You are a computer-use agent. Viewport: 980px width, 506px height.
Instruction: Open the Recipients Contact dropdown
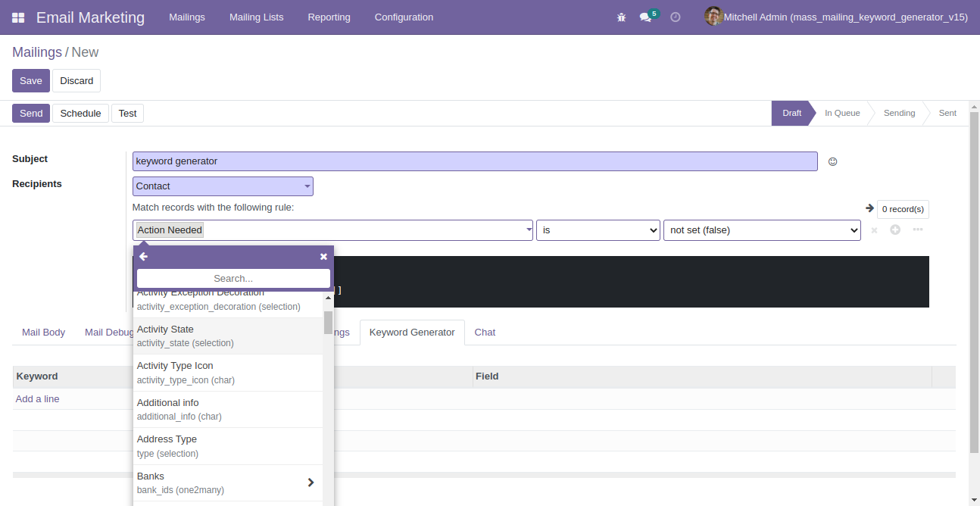pos(223,186)
